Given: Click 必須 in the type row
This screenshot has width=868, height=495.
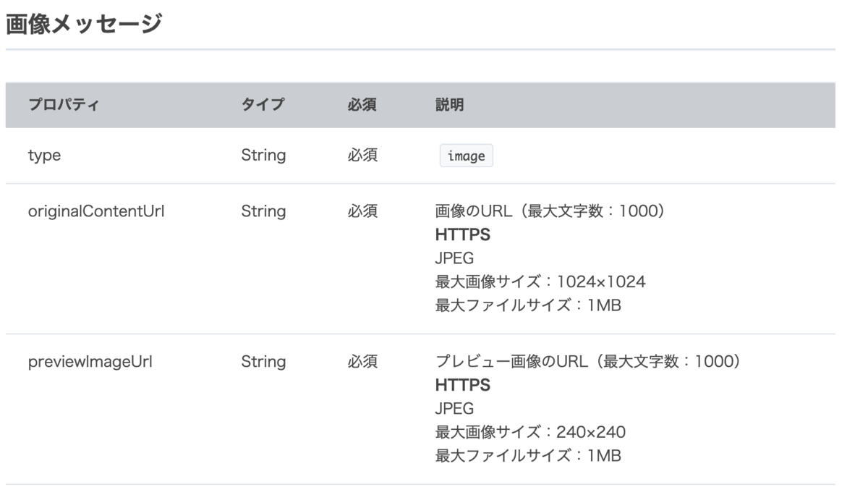Looking at the screenshot, I should coord(362,155).
